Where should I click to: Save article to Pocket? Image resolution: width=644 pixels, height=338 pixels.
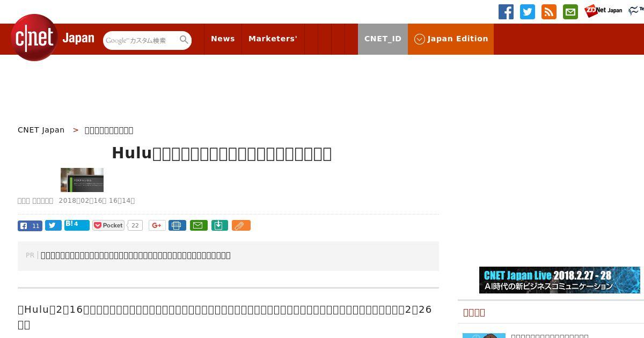tap(108, 225)
